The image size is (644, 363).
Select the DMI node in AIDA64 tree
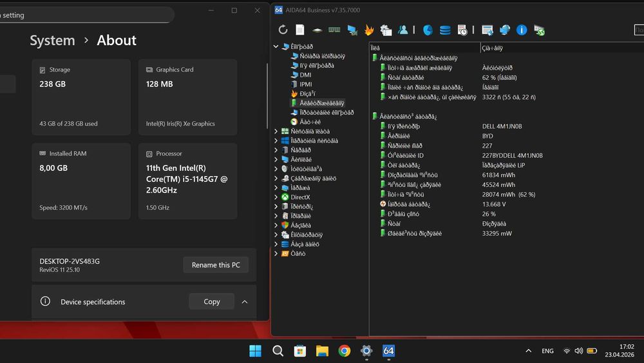[305, 75]
